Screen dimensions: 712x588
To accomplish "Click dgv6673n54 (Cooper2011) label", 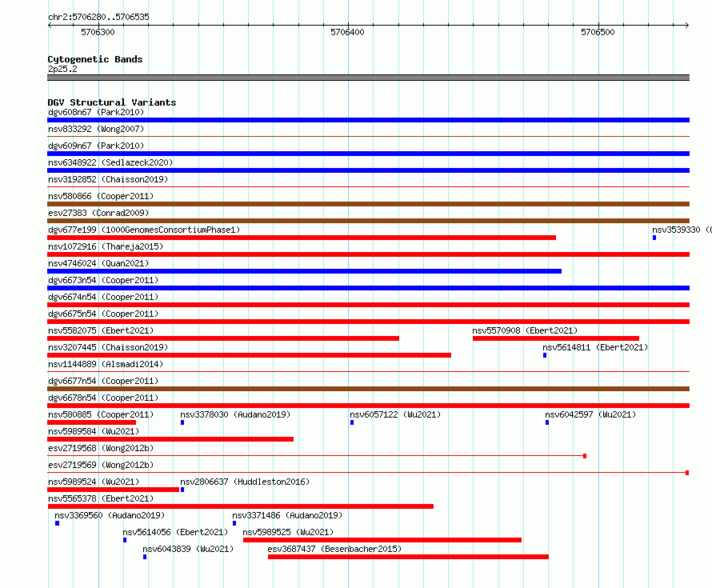I will click(103, 280).
